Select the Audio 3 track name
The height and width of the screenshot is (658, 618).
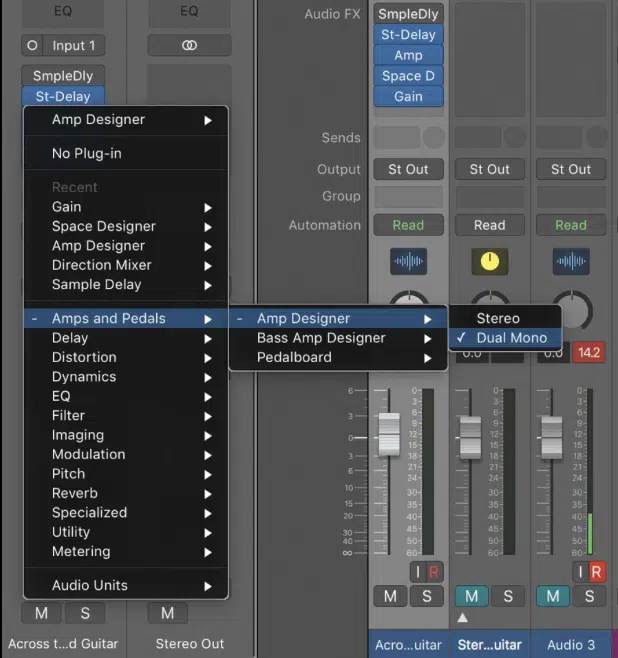[x=571, y=645]
